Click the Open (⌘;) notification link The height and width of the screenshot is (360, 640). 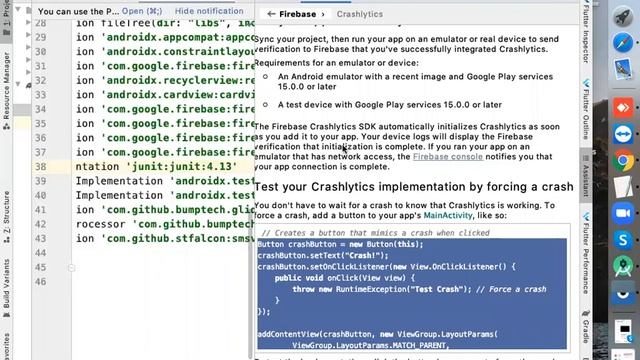point(142,11)
